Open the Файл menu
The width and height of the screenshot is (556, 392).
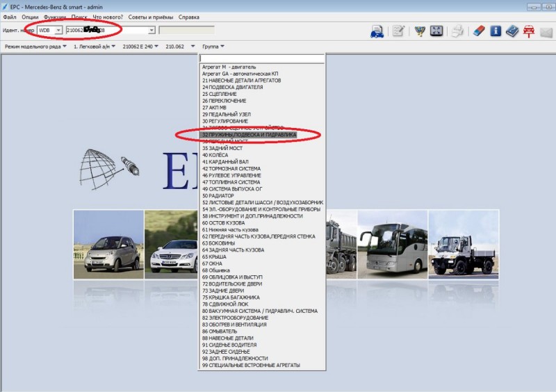tap(10, 17)
